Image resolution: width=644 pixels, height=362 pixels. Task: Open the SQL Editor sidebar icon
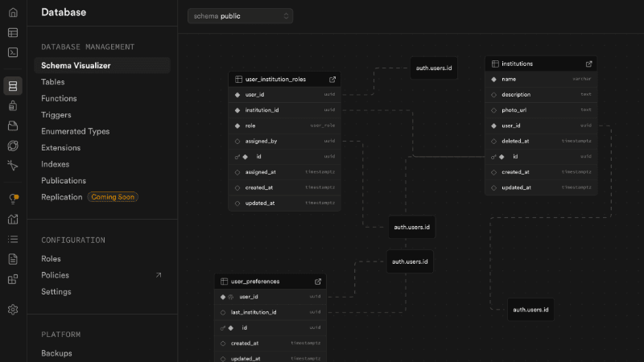click(13, 52)
